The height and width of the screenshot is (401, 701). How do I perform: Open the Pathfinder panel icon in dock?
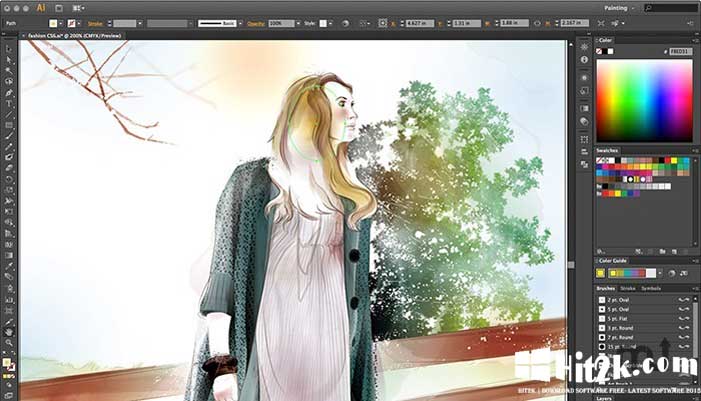(x=584, y=165)
